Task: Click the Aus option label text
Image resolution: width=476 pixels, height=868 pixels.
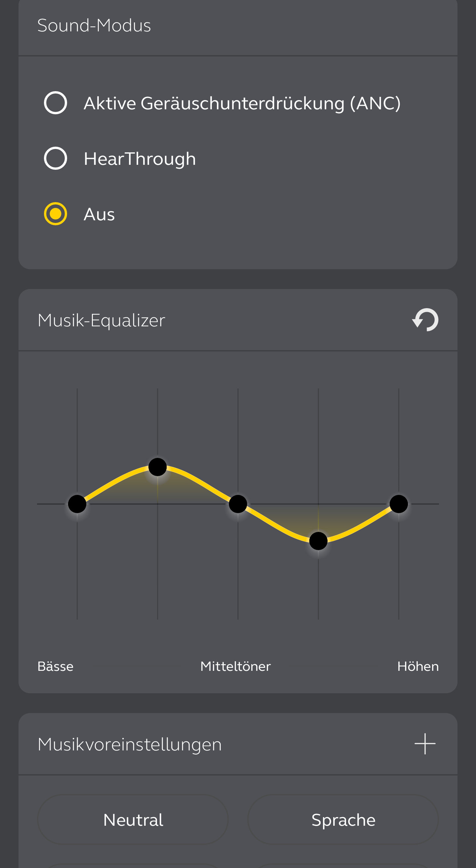Action: coord(99,214)
